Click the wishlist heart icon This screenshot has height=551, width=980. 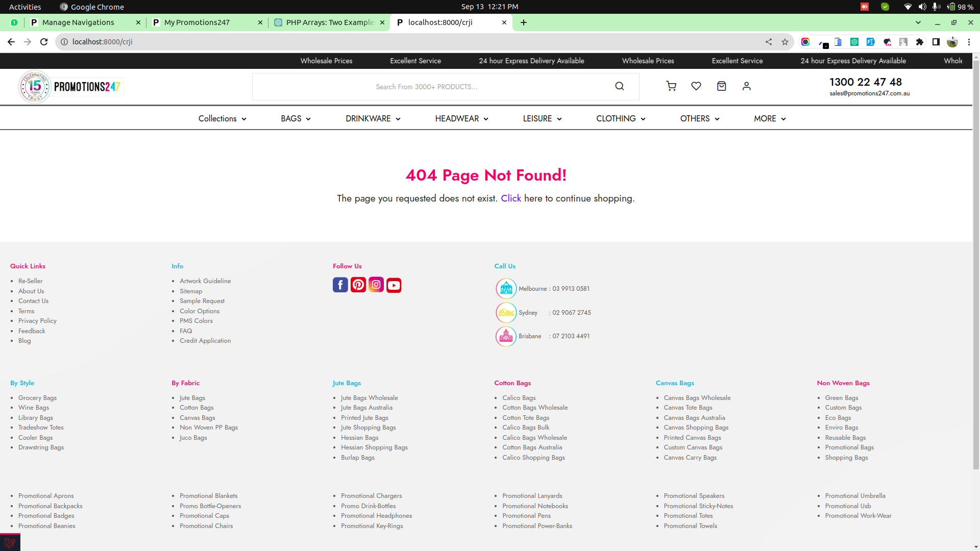696,86
